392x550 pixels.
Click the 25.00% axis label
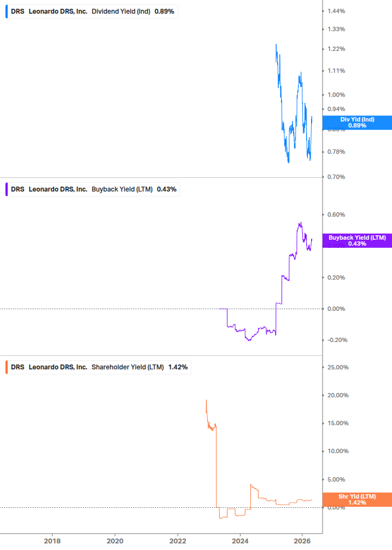pos(338,367)
